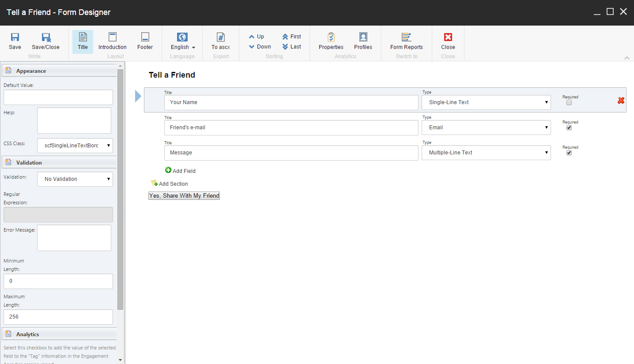Collapse the Appearance panel header
The image size is (634, 364).
[59, 71]
